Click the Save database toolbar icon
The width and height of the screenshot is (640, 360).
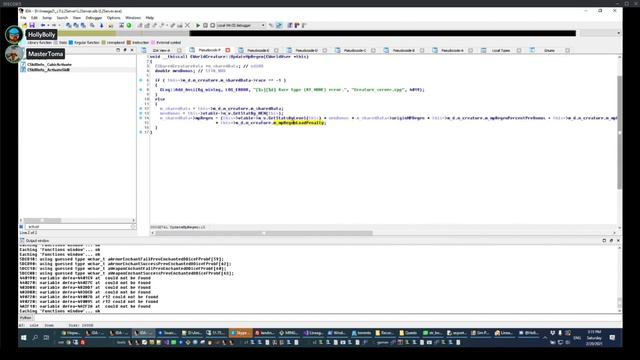point(32,25)
